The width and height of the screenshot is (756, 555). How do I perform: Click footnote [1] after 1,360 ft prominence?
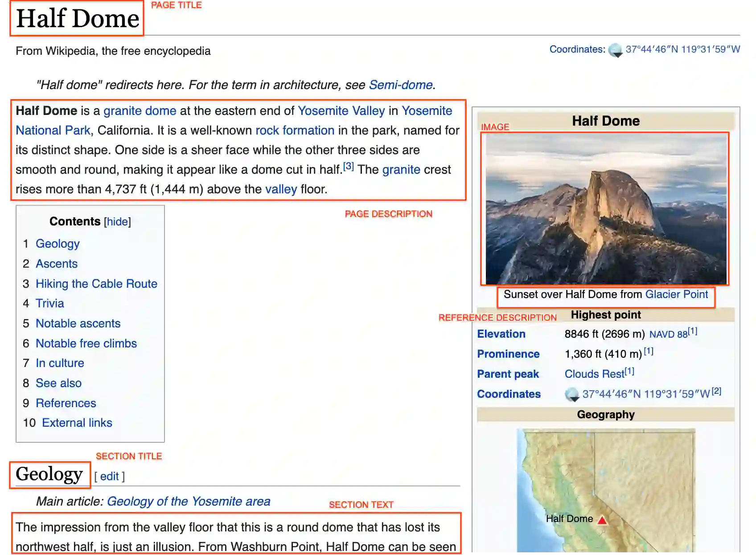point(649,351)
